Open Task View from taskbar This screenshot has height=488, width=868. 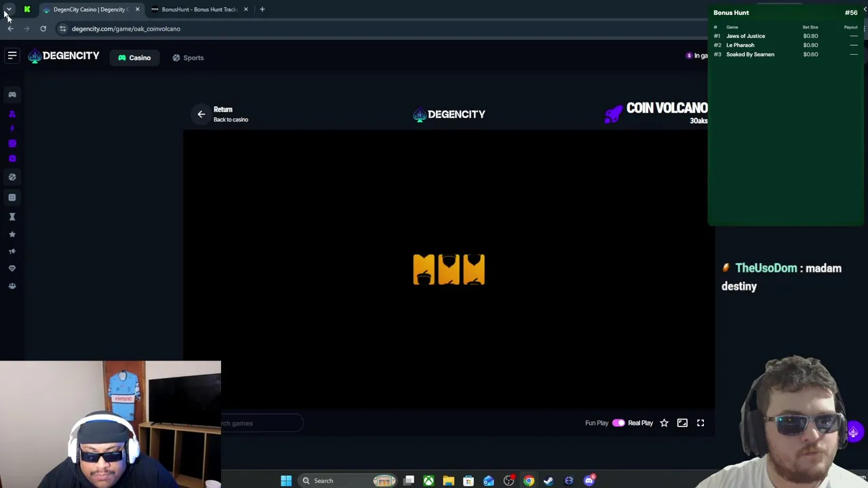click(x=409, y=481)
